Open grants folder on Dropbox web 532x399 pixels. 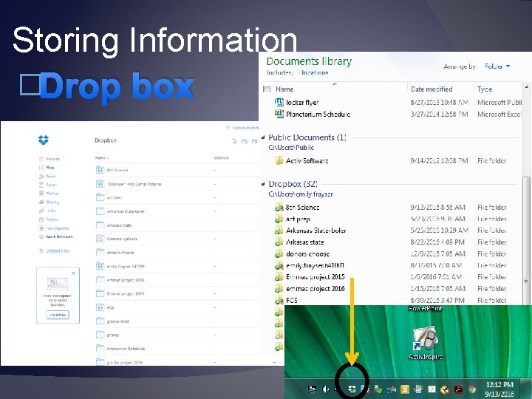[112, 335]
